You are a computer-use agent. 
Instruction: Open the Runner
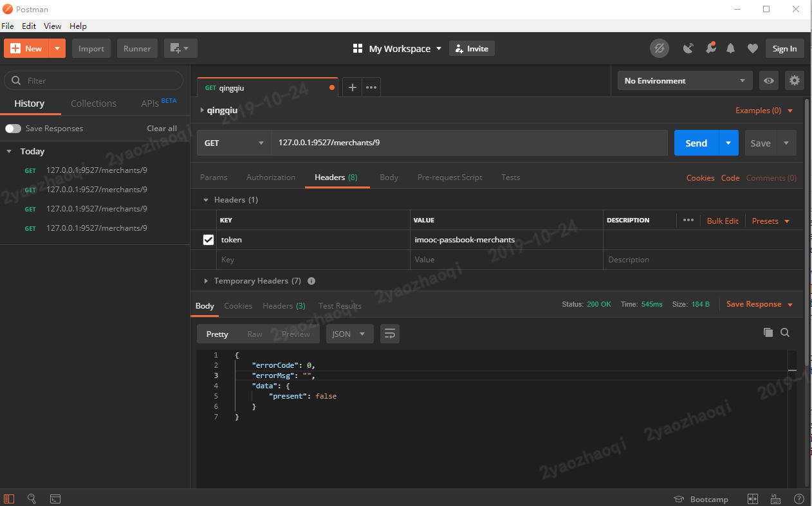click(137, 48)
